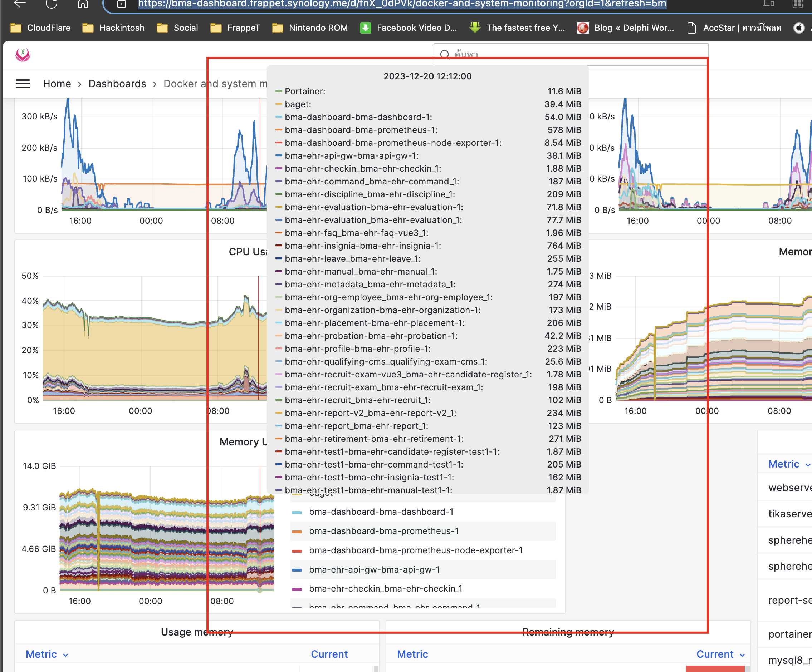812x672 pixels.
Task: Select the tikaserve row in right table
Action: point(785,514)
